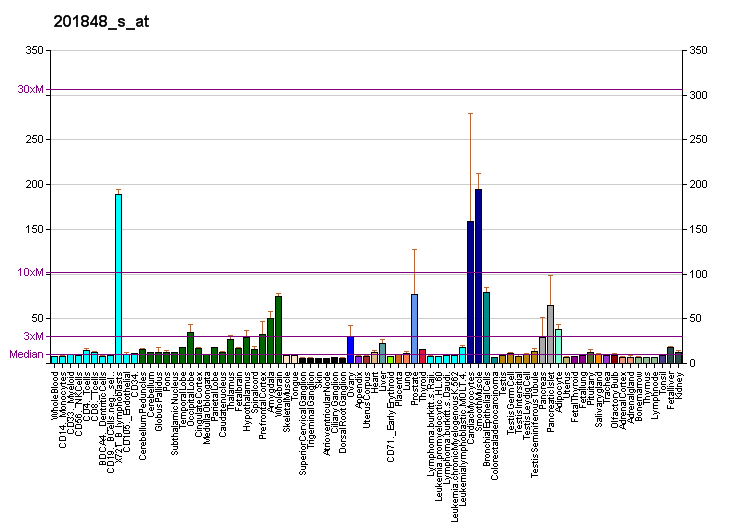Click the gray PancreaticIslet bar
The image size is (732, 530).
click(x=550, y=334)
